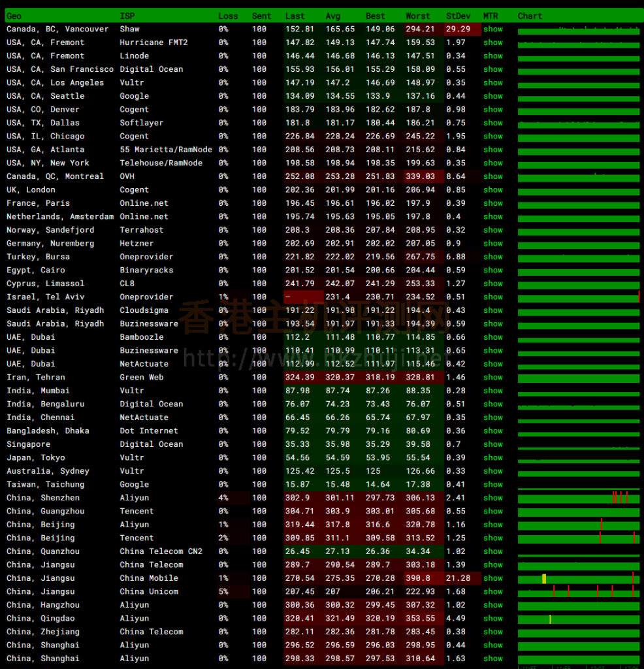Image resolution: width=644 pixels, height=669 pixels.
Task: Show MTR for Singapore Digital Ocean
Action: [493, 444]
